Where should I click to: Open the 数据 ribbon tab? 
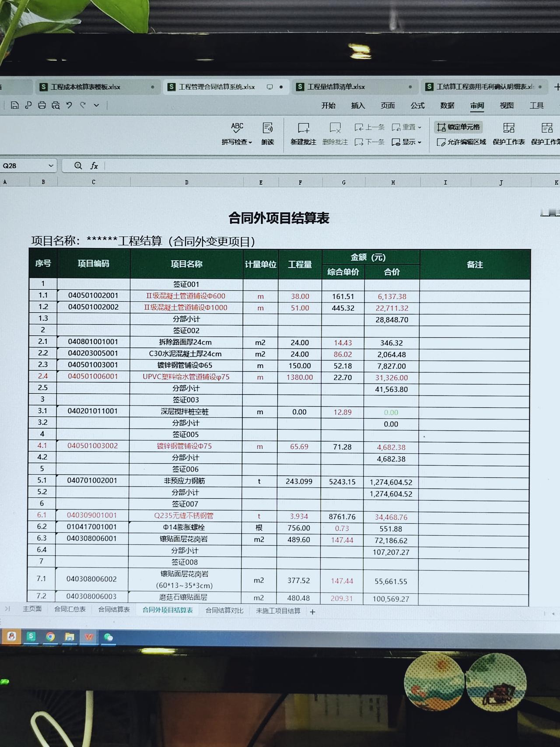(447, 106)
